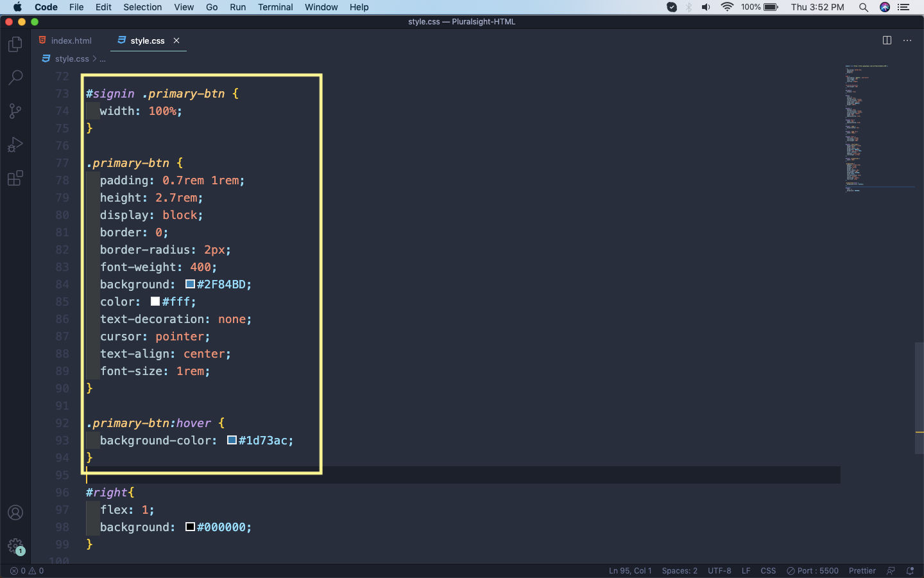Click the breadcrumb ellipsis after style.css

coord(103,58)
